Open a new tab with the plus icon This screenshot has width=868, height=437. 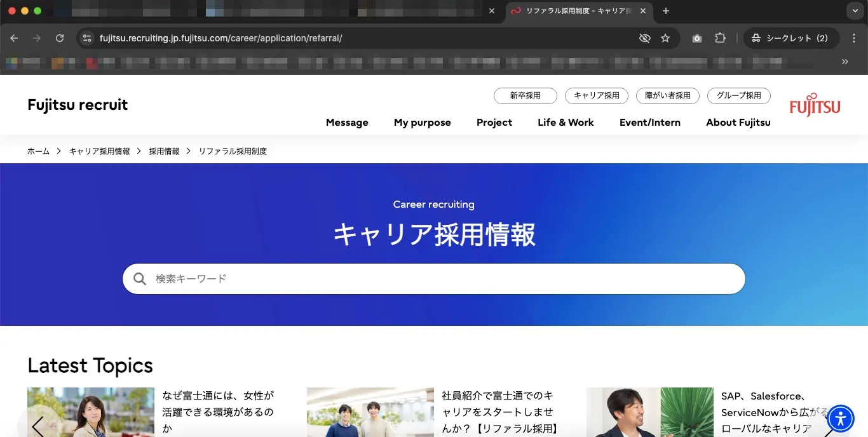[666, 11]
